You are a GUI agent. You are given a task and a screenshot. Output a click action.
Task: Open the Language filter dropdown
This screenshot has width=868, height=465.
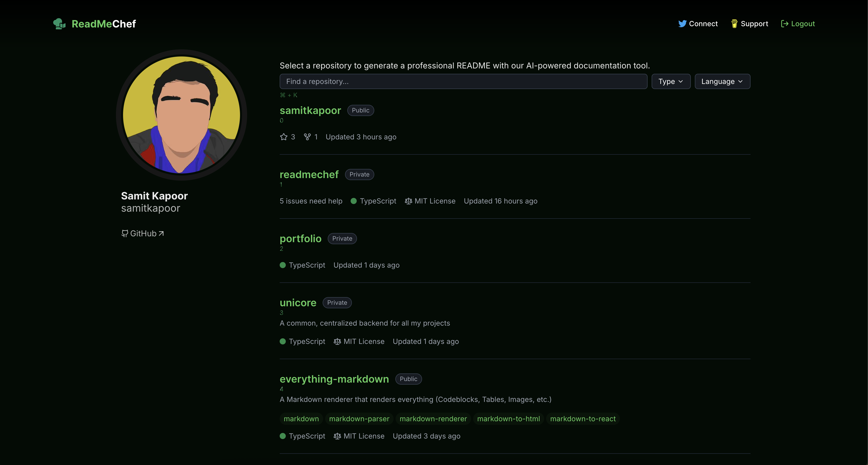point(722,82)
